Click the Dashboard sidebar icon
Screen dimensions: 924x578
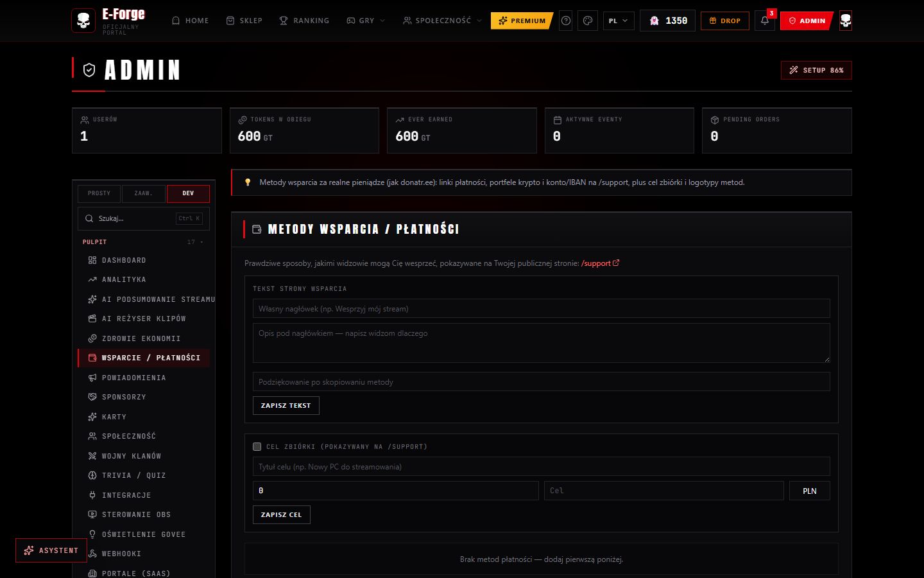92,260
